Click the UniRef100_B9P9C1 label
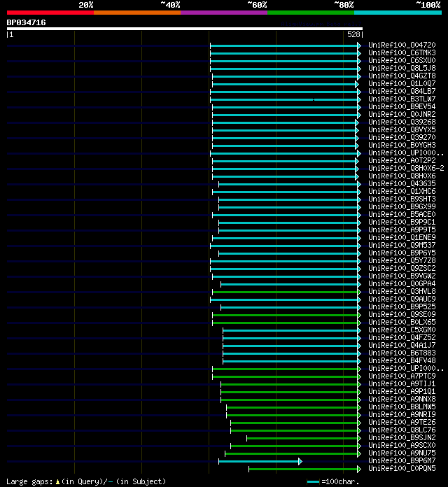Viewport: 448px width, 487px height. point(402,223)
